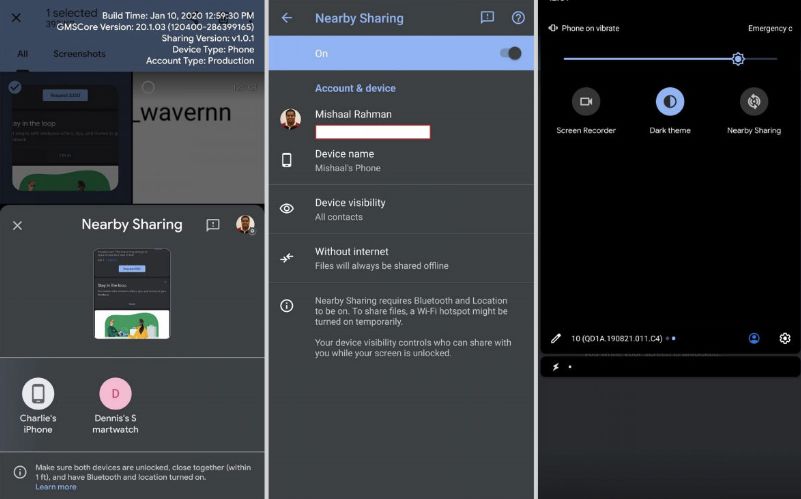Tap info icon in settings description
Screen dimensions: 801x499
pos(287,305)
